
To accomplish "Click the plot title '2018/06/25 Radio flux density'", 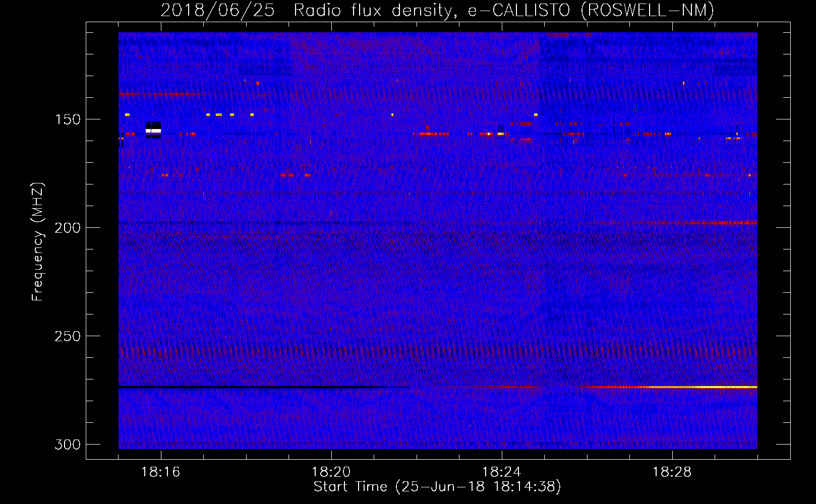I will pyautogui.click(x=437, y=10).
